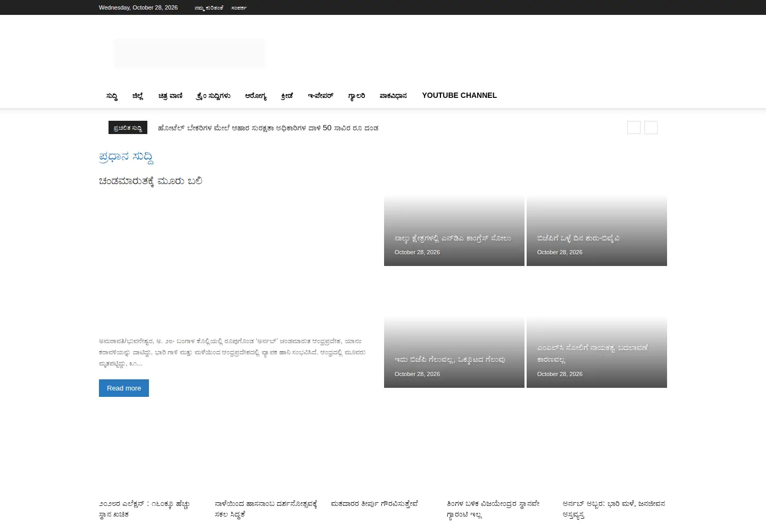Screen dimensions: 766x532
Task: Open card ಎಂಎಲ್‌ಸಿ ಸೋಲಿಗೆ ನಾಯಕತ್ವ ಬದಲಾವಣೆ ಕಾರಣವಲ್ಲ
Action: [x=593, y=354]
